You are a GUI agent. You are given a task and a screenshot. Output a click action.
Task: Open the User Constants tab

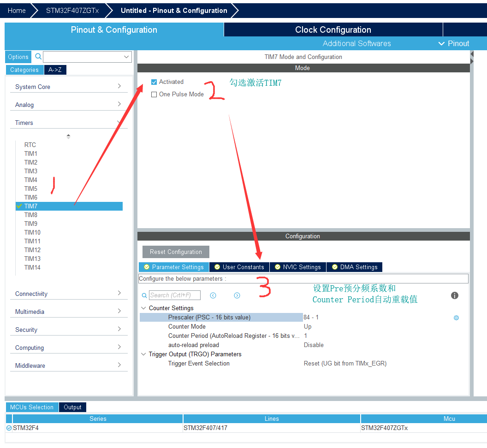pyautogui.click(x=239, y=267)
